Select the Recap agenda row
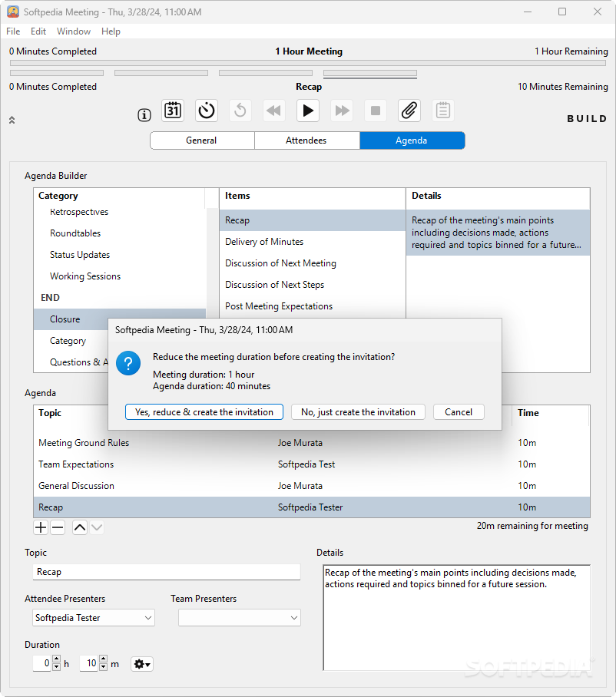The height and width of the screenshot is (697, 616). tap(312, 507)
